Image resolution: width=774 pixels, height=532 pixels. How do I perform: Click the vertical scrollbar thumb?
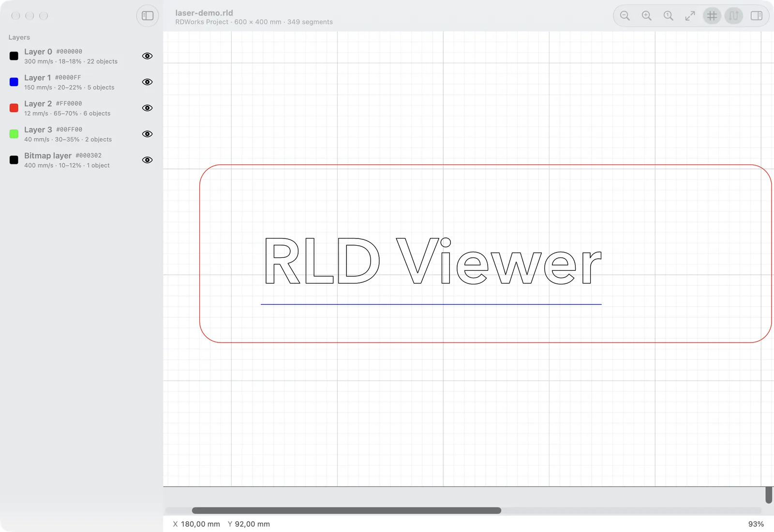pyautogui.click(x=769, y=495)
